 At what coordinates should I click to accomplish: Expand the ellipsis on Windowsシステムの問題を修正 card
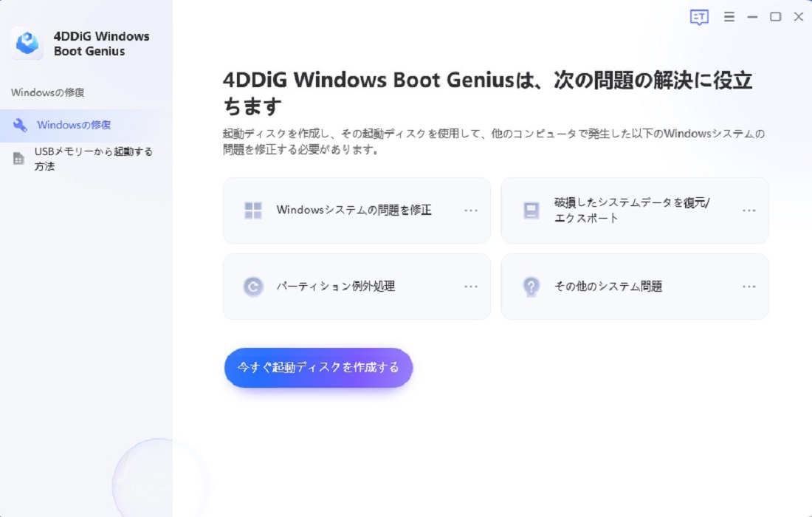[x=470, y=210]
